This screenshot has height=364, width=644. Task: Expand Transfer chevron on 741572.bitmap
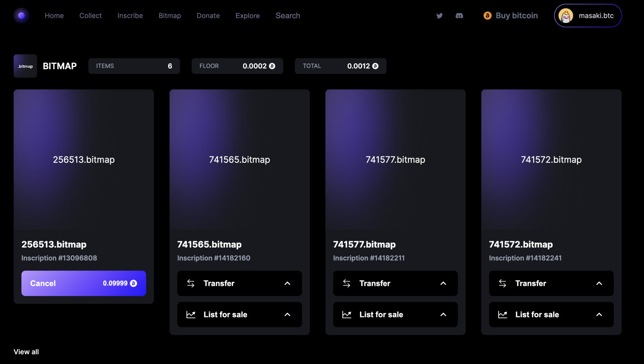pyautogui.click(x=599, y=283)
